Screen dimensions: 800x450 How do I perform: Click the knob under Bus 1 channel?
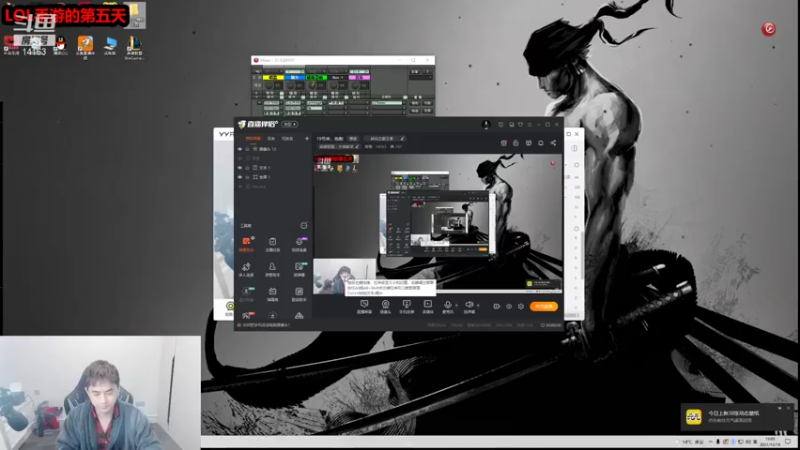pos(334,86)
